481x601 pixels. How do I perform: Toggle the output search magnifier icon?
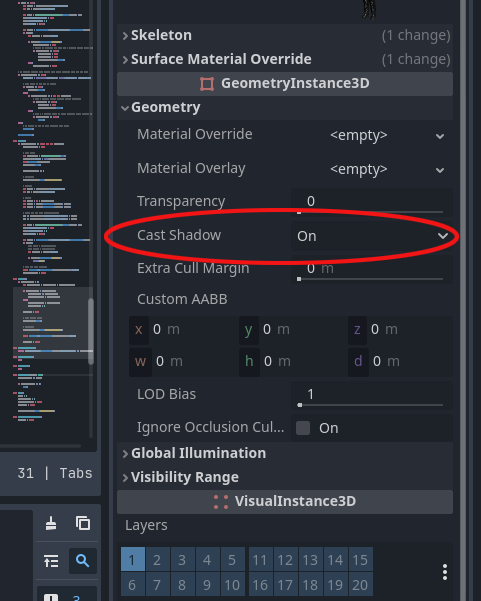point(83,561)
